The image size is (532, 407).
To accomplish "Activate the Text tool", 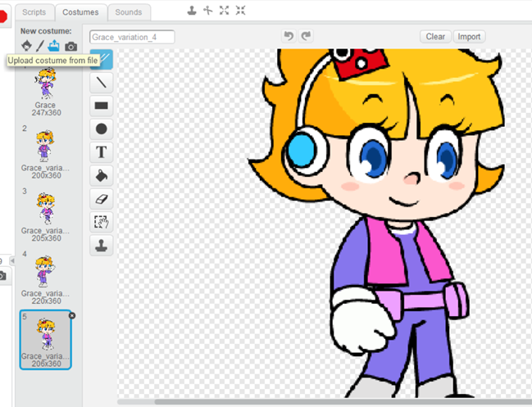I will point(102,152).
